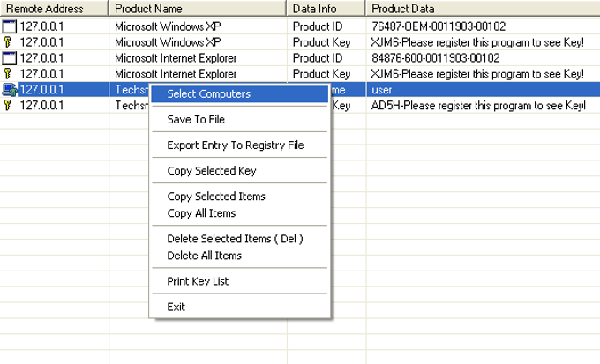Choose Copy All Items
This screenshot has width=600, height=364.
[x=239, y=213]
